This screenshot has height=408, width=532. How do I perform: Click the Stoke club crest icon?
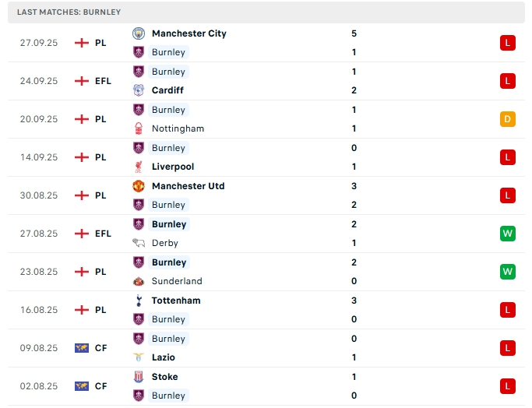click(139, 377)
